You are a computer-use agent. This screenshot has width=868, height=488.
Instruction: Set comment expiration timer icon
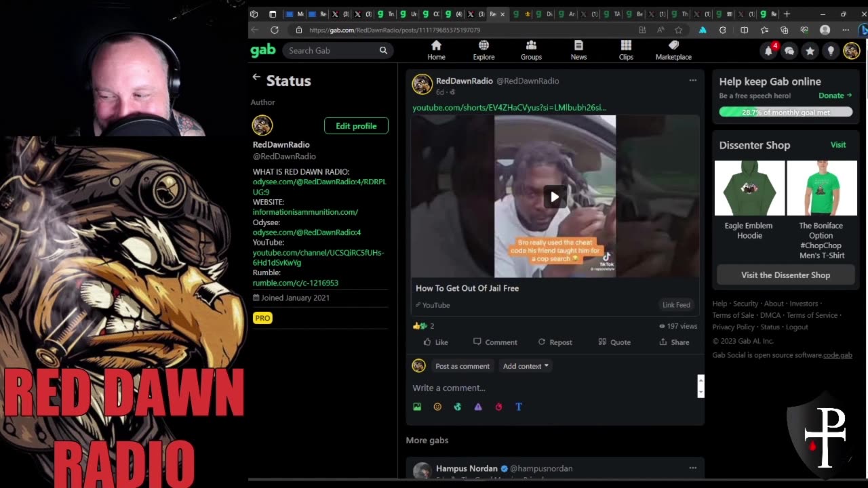tap(498, 407)
